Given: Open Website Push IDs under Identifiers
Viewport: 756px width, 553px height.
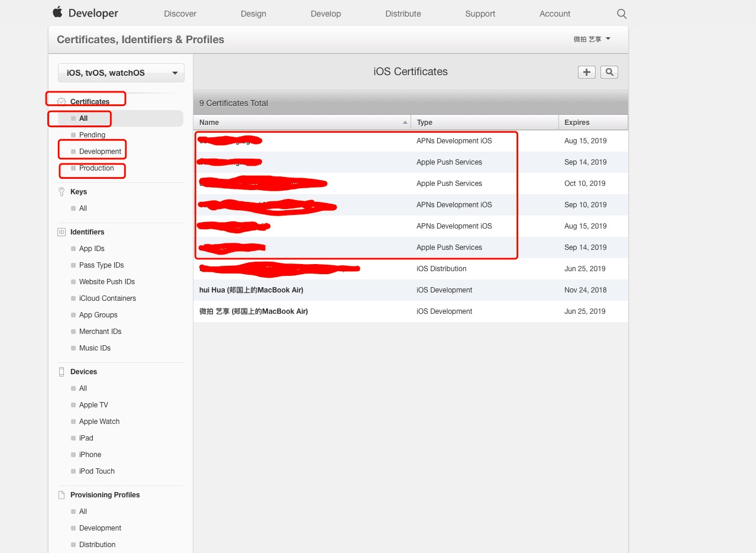Looking at the screenshot, I should click(x=107, y=282).
